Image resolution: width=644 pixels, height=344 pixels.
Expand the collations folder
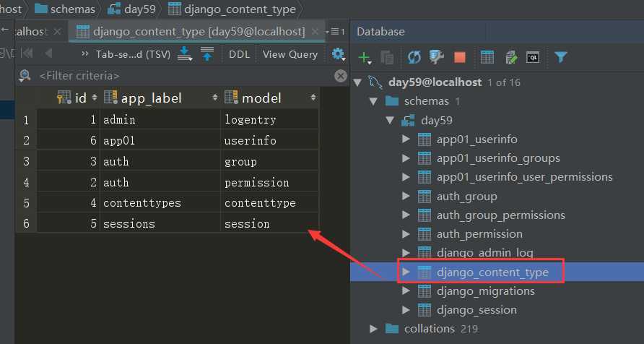373,329
